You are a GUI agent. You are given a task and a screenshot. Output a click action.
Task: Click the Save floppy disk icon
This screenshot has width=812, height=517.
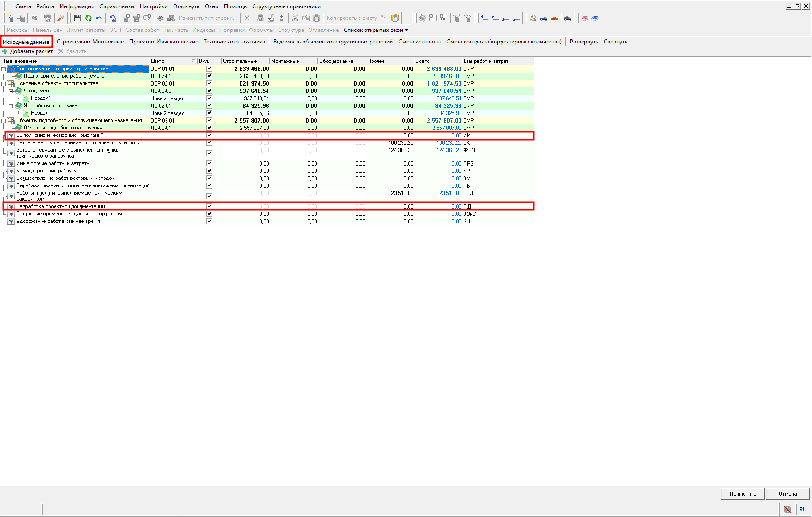click(x=78, y=18)
